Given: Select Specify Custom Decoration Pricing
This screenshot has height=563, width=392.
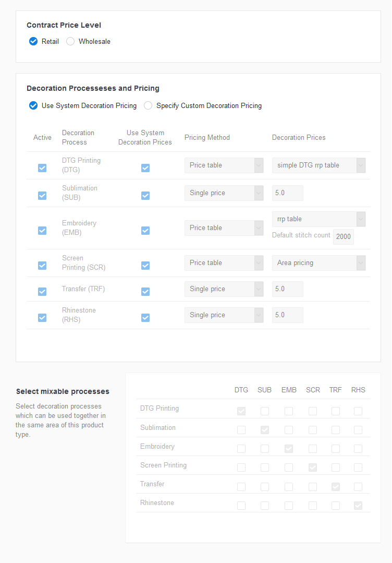Looking at the screenshot, I should [148, 105].
